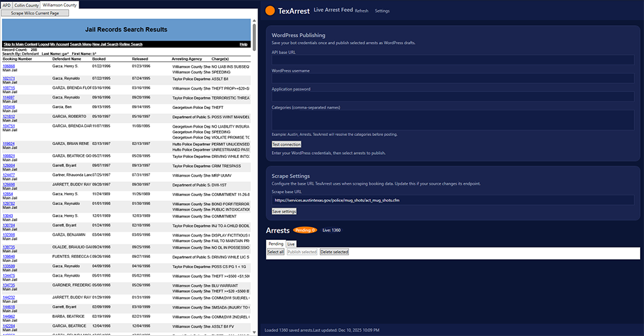The image size is (644, 336).
Task: Open Settings in the TexArrest header
Action: [x=382, y=11]
